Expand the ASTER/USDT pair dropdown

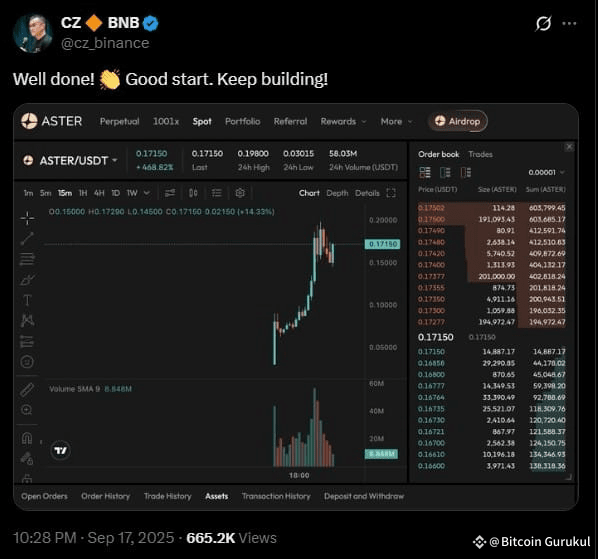click(114, 161)
